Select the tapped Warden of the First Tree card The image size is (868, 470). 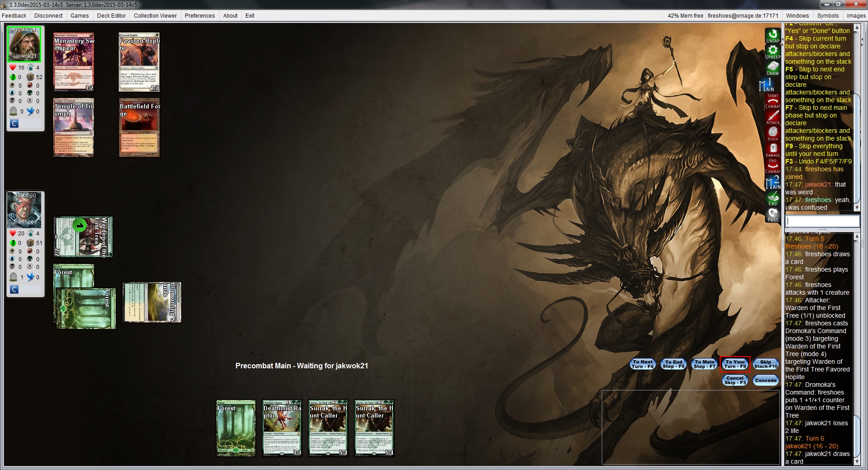click(83, 237)
